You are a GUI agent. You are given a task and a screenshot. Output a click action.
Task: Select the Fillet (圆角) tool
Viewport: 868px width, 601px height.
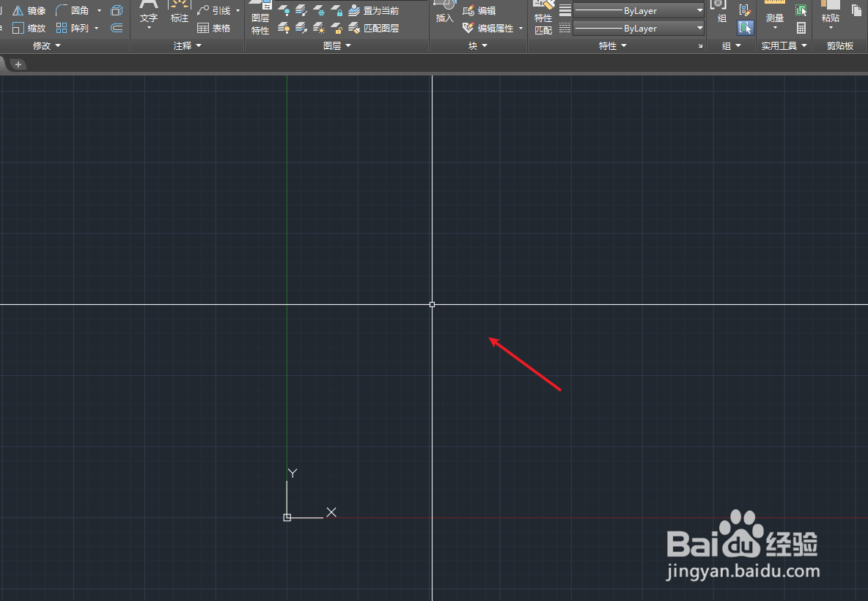73,10
